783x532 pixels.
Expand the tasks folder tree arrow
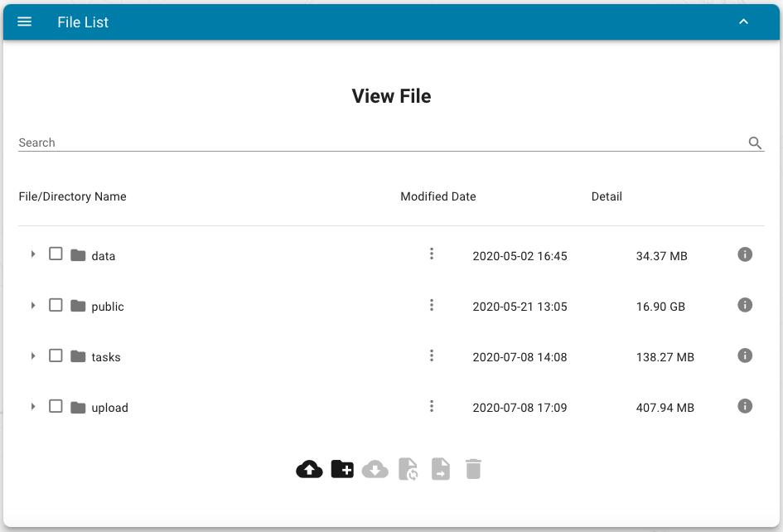pyautogui.click(x=33, y=355)
